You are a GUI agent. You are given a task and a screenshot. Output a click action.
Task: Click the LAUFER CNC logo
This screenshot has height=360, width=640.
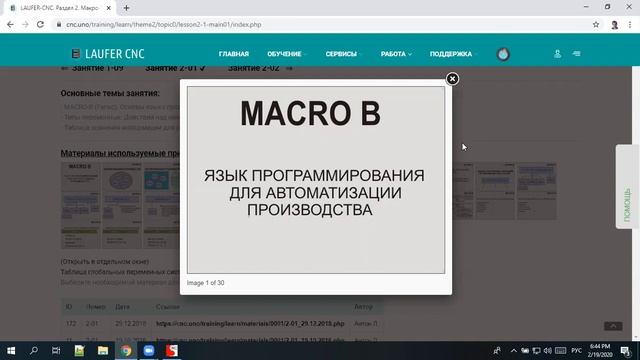coord(108,53)
